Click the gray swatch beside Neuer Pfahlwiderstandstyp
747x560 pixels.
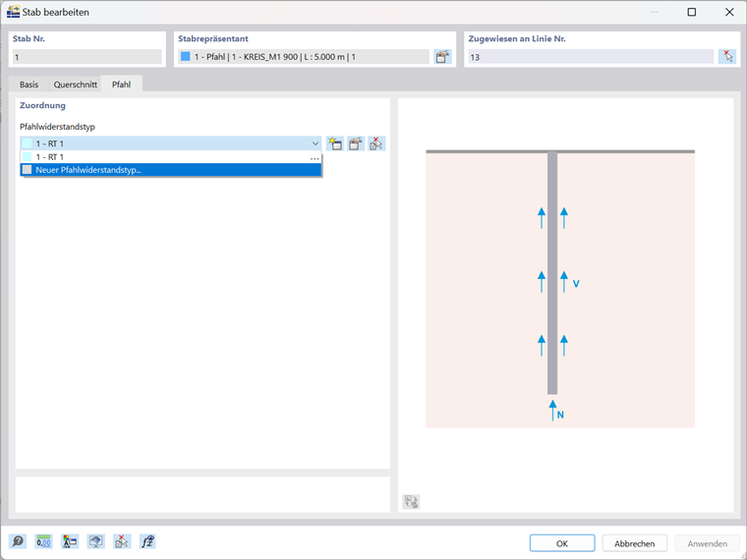[28, 170]
